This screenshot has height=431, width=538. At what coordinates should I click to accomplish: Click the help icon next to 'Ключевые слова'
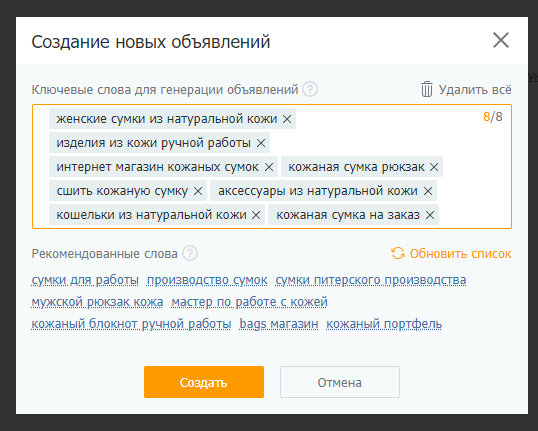[x=310, y=89]
